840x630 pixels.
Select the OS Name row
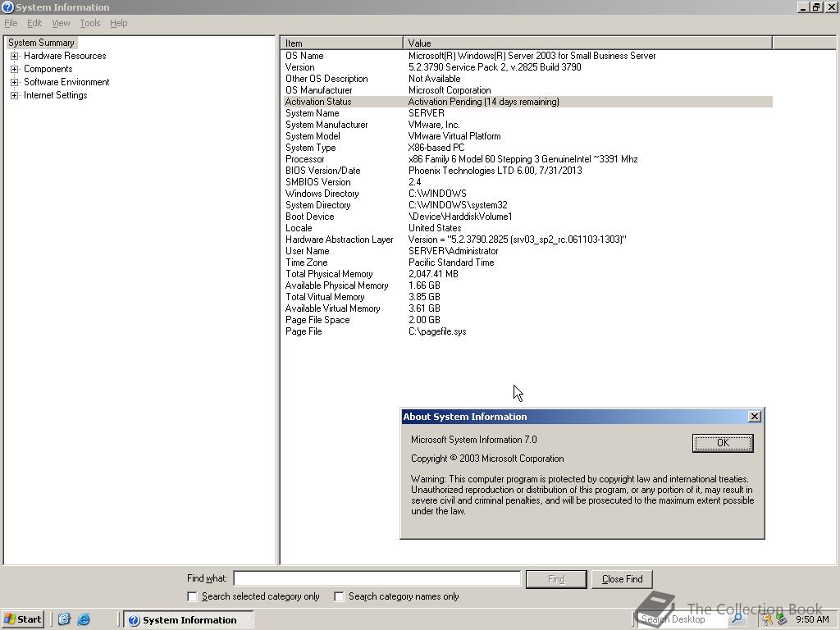coord(527,56)
